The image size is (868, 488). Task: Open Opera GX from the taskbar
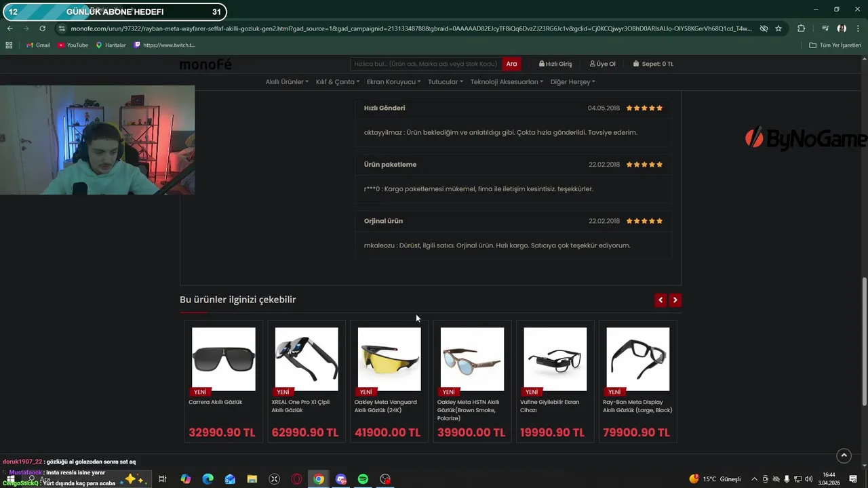tap(296, 479)
